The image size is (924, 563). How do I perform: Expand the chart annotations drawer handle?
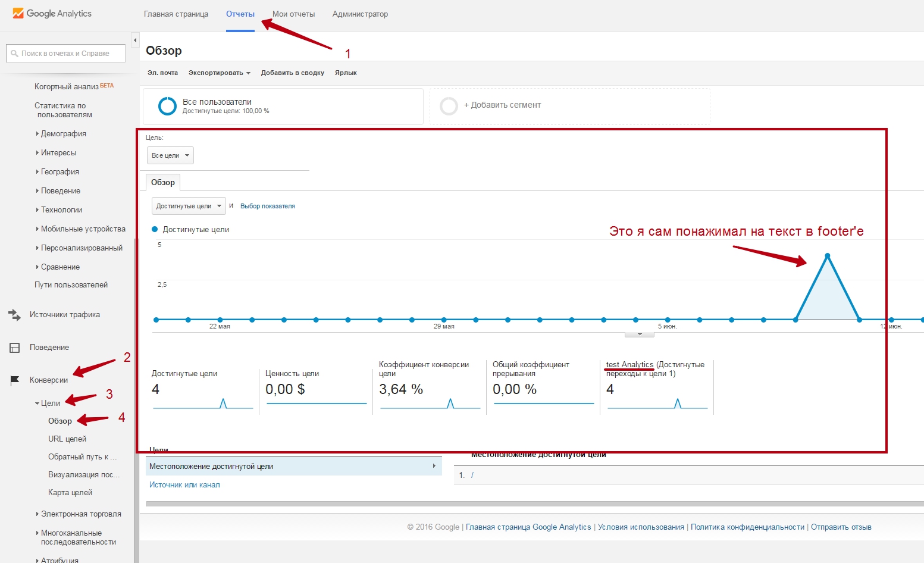tap(640, 334)
